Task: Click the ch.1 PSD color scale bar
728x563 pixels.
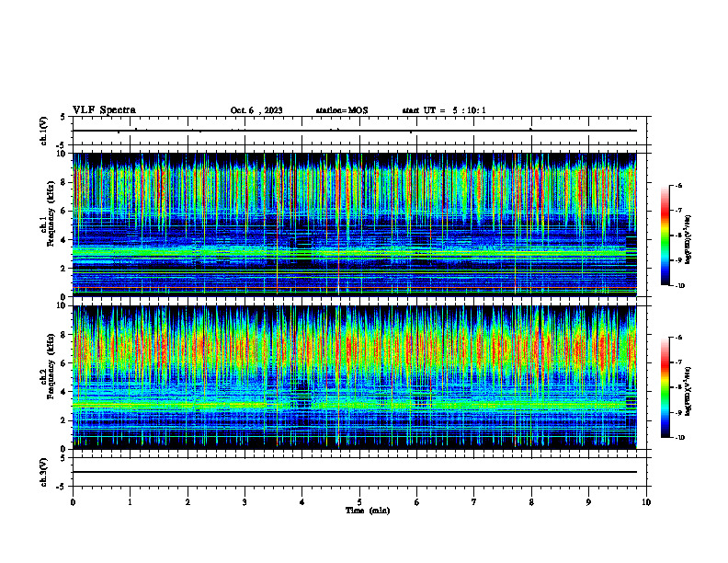Action: click(x=665, y=236)
